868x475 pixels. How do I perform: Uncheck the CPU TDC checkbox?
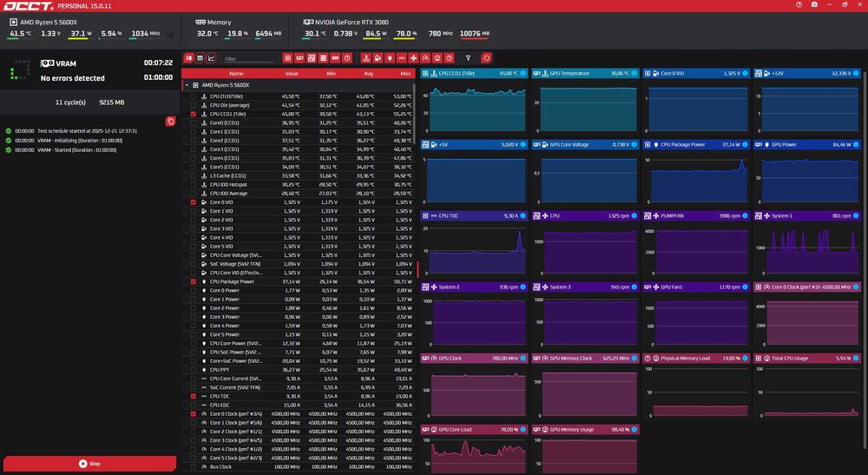[194, 396]
